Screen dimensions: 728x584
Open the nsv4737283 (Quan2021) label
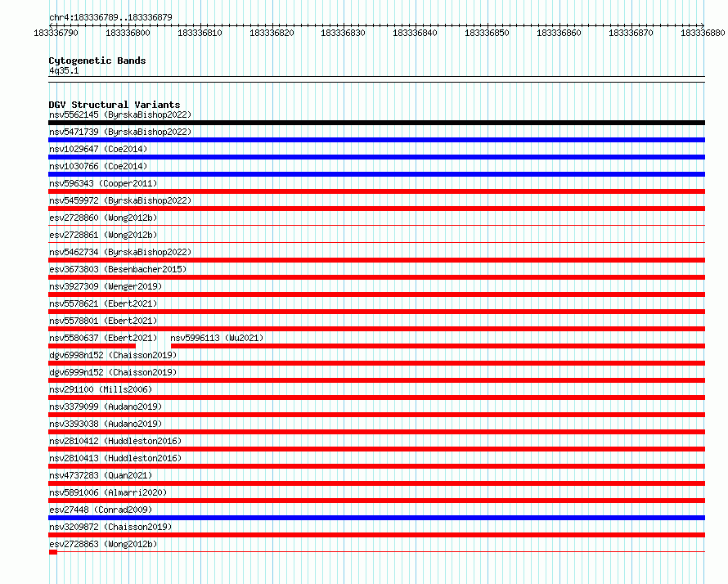(101, 475)
